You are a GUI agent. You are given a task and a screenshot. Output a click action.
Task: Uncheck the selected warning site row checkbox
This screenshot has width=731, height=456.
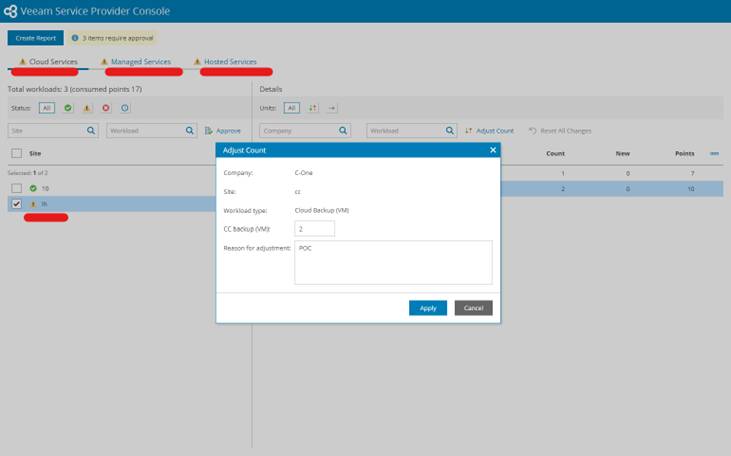(17, 204)
